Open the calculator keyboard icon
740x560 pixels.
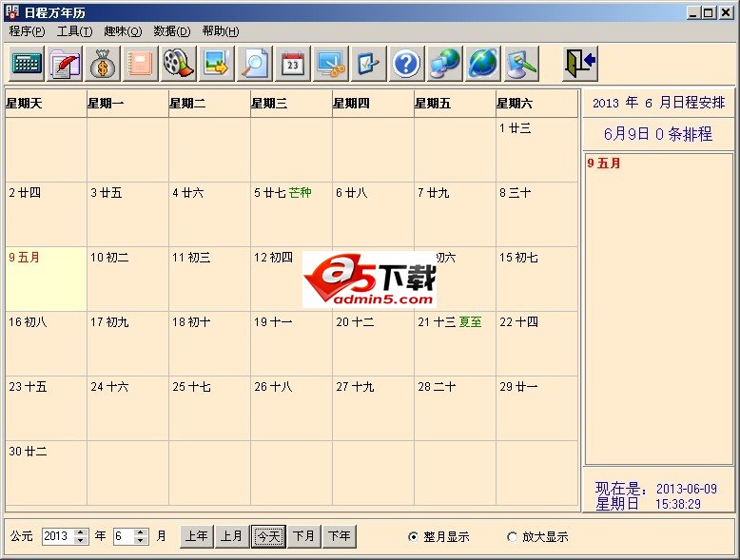(x=27, y=63)
